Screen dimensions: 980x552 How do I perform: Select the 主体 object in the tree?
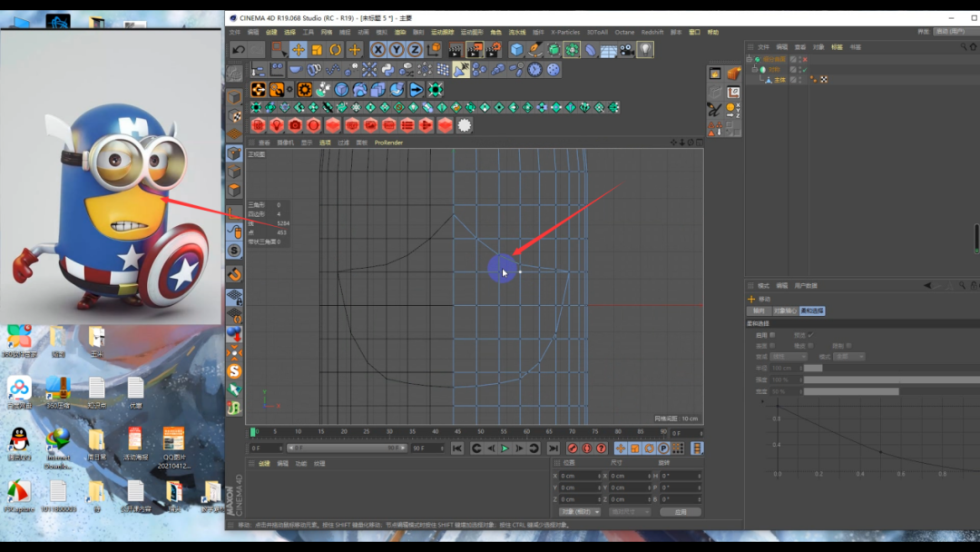point(779,80)
